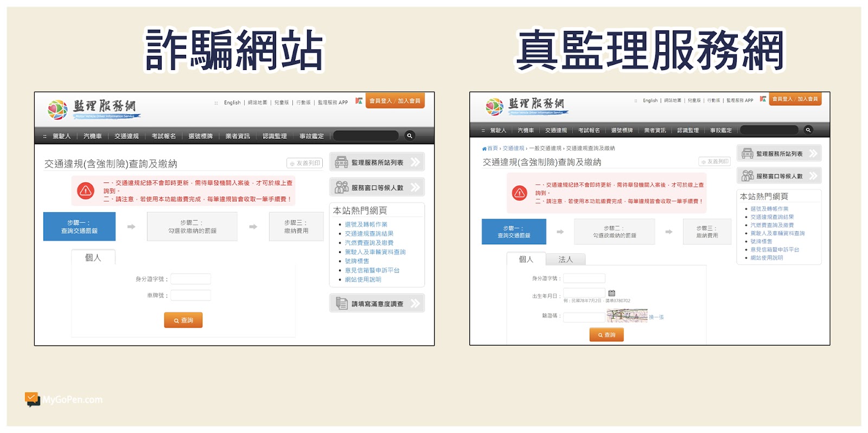Switch to the 法人 tab
868x433 pixels.
pyautogui.click(x=565, y=259)
